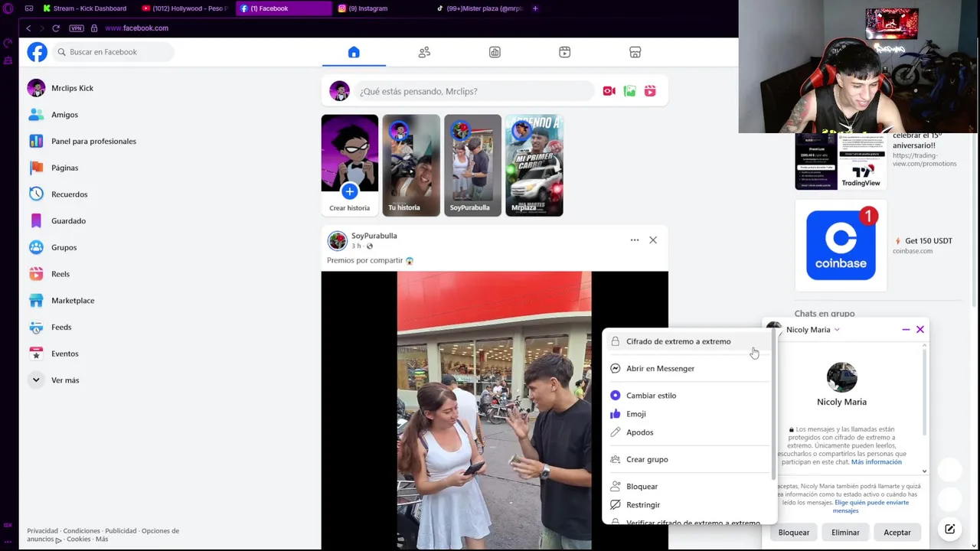Choose Crear grupo in chat menu

[x=688, y=459]
